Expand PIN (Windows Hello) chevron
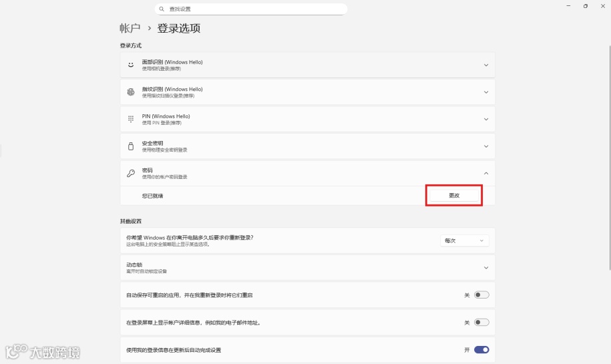The width and height of the screenshot is (611, 364). (486, 120)
